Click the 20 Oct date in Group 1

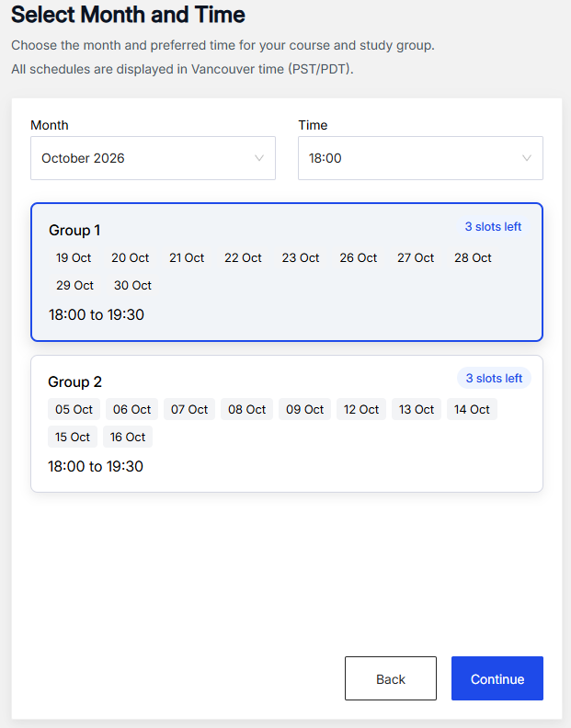click(130, 257)
